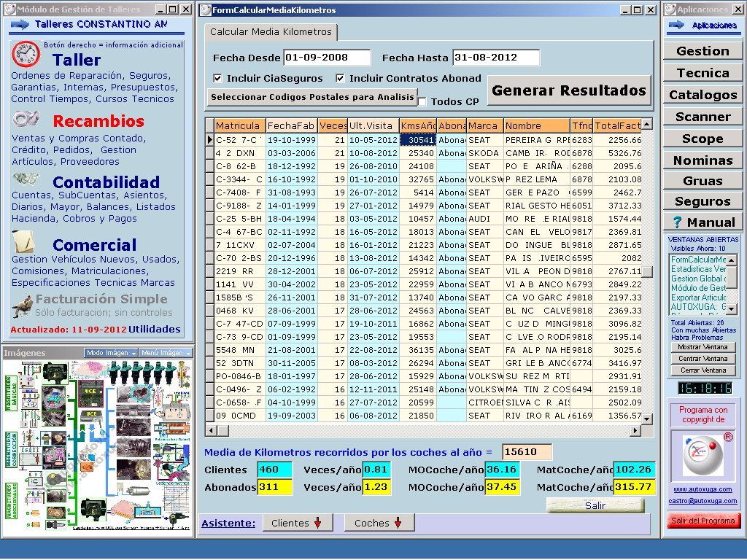Click the red arrow on Coches assistant
The width and height of the screenshot is (747, 560).
tap(398, 523)
